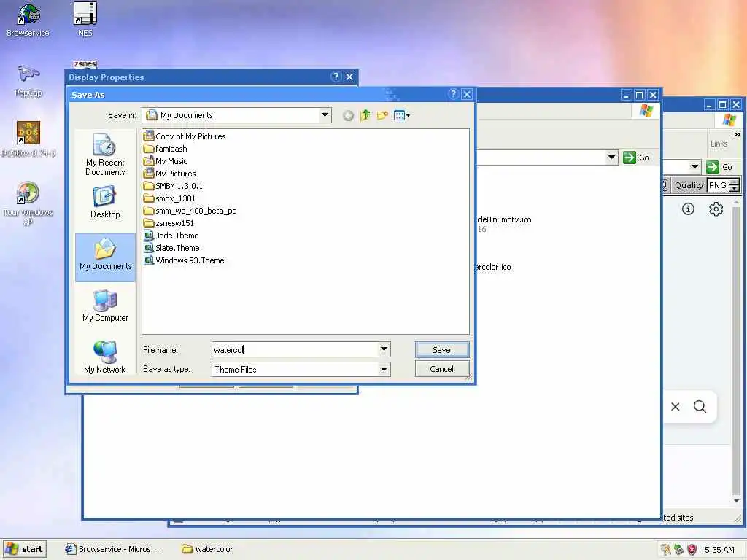
Task: Select My Recent Documents in places bar
Action: pyautogui.click(x=105, y=155)
